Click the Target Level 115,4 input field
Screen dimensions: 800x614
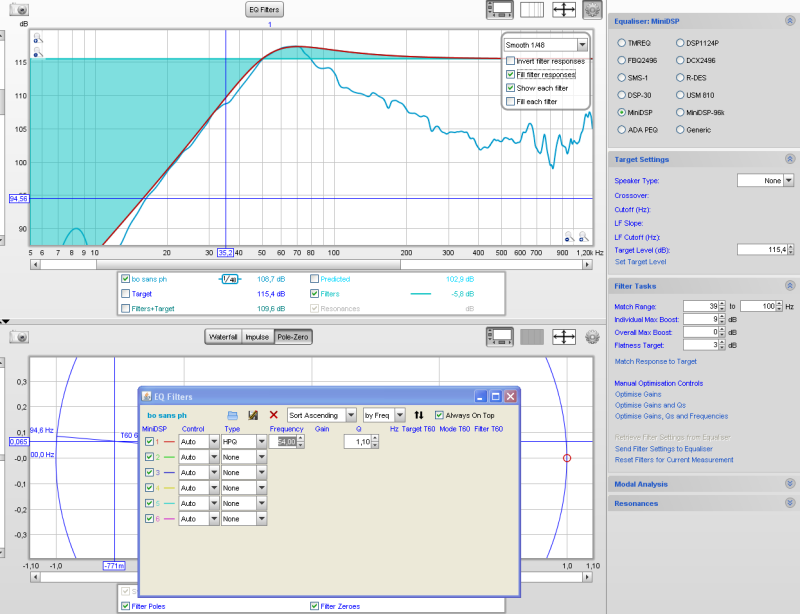762,250
